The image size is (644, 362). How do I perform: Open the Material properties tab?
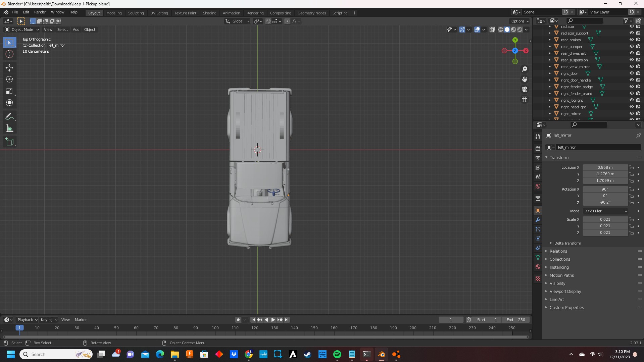[x=538, y=267]
